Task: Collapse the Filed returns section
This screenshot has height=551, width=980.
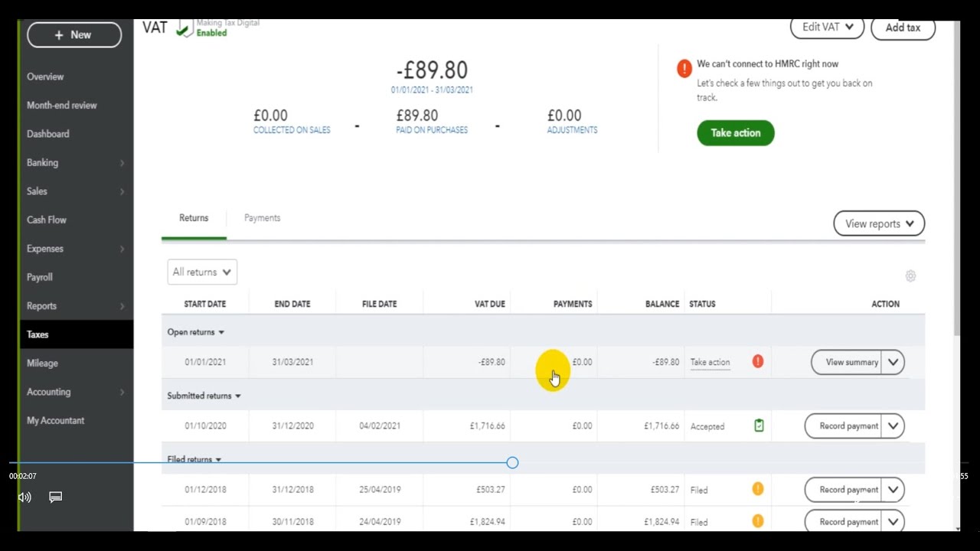Action: (x=194, y=459)
